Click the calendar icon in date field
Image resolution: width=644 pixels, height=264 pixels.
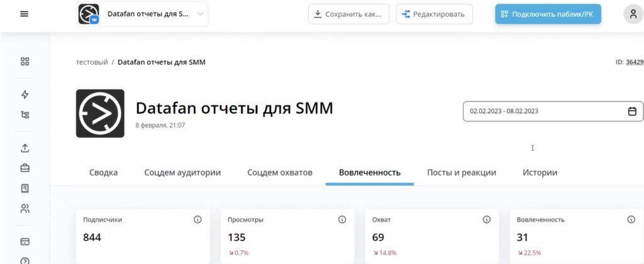point(632,111)
